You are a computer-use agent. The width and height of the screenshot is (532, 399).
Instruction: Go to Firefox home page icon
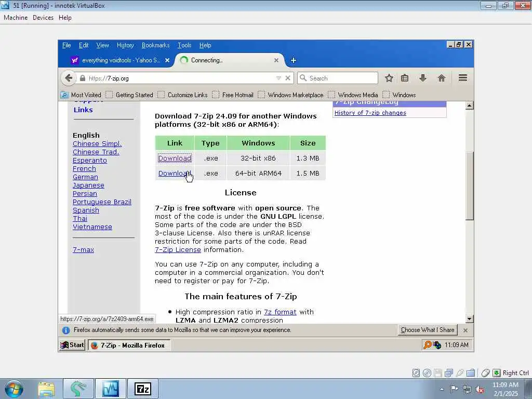click(442, 78)
